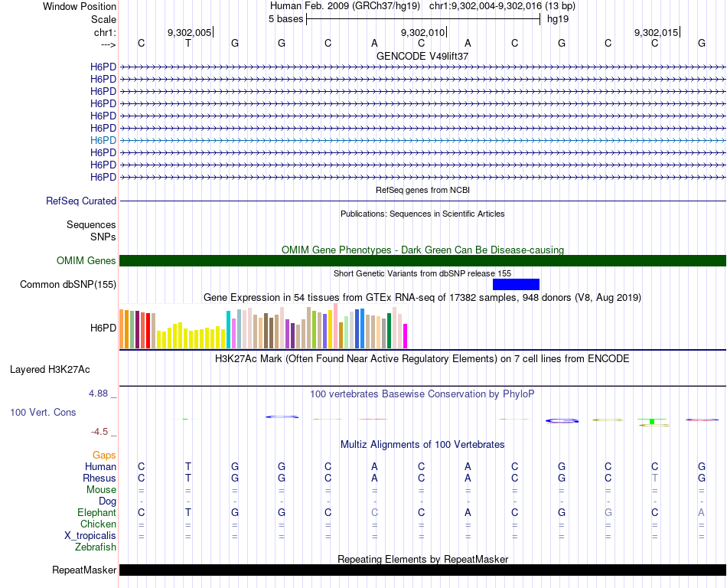Viewport: 727px width, 588px height.
Task: Click the GENCODE V49lift37 track title
Action: (x=422, y=56)
